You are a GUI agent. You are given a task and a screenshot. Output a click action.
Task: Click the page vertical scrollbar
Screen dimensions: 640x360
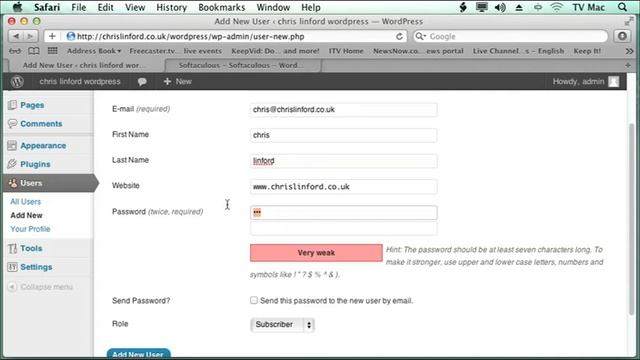[x=632, y=218]
